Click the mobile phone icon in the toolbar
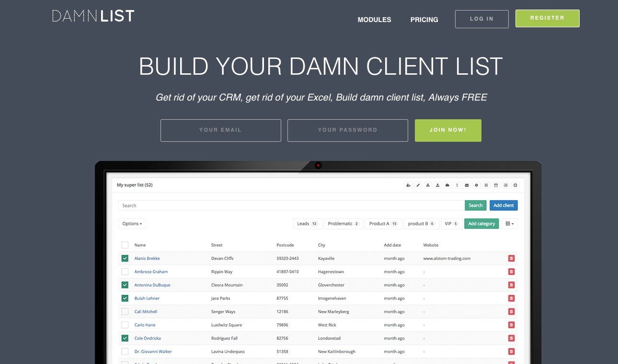This screenshot has height=364, width=618. click(x=457, y=185)
